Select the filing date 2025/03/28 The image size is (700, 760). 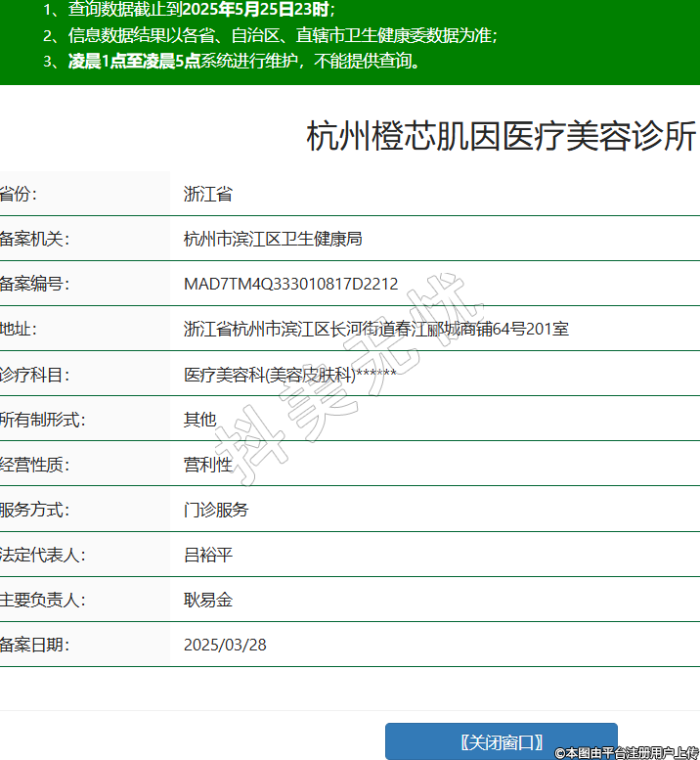tap(225, 645)
